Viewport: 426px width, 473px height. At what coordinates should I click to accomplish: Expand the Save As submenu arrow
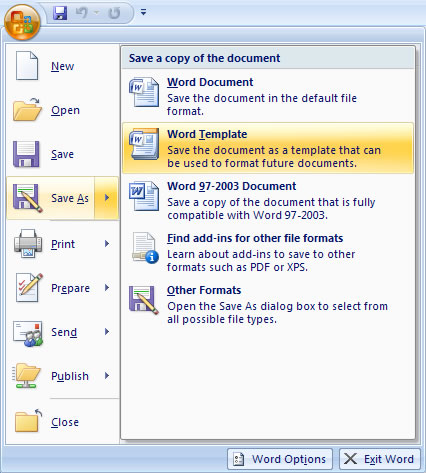tap(107, 198)
